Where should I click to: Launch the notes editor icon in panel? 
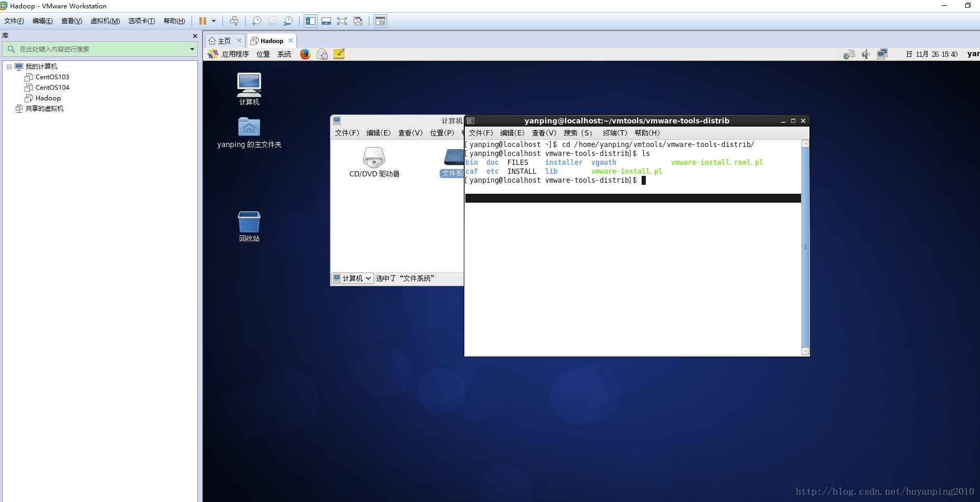(x=339, y=54)
